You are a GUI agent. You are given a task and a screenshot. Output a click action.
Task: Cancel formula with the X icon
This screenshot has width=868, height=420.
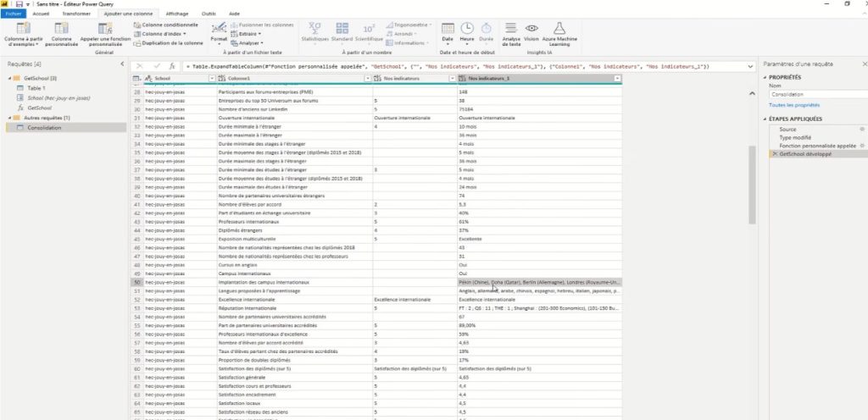click(x=140, y=66)
